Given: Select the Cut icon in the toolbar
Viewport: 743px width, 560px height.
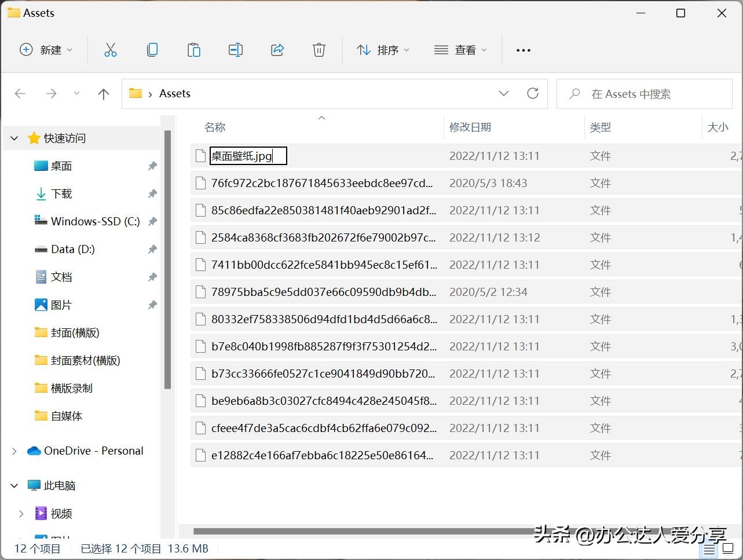Looking at the screenshot, I should pyautogui.click(x=111, y=50).
